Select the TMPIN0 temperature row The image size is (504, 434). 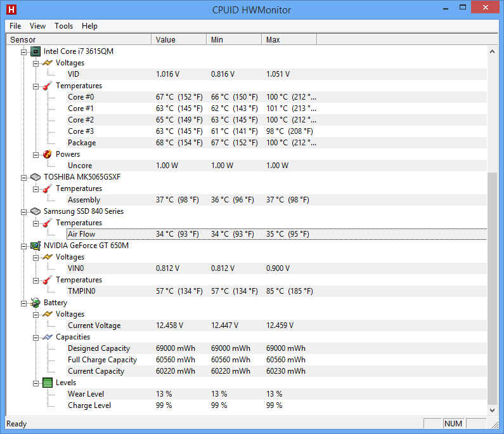point(276,291)
